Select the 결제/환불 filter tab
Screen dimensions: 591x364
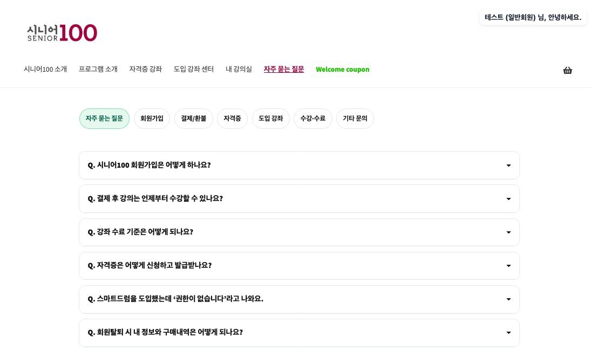[x=194, y=119]
